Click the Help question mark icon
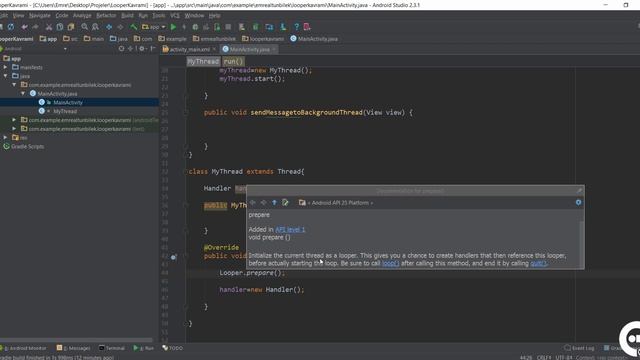 [x=296, y=27]
